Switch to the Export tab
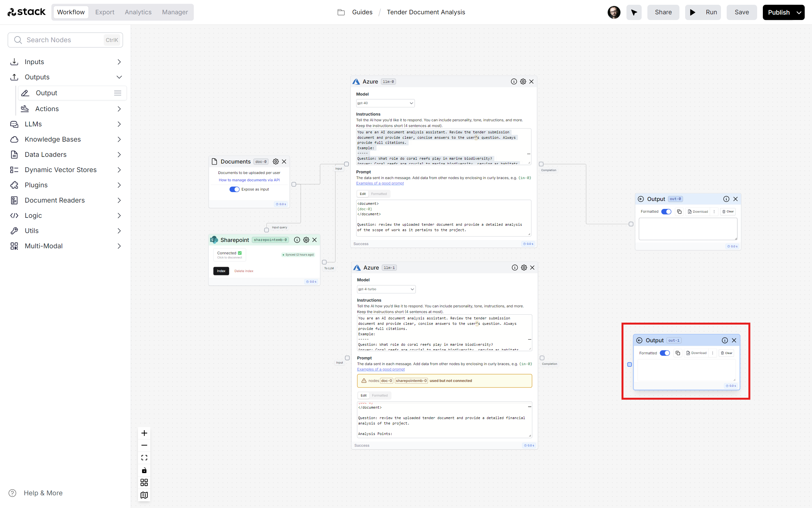 [x=105, y=12]
